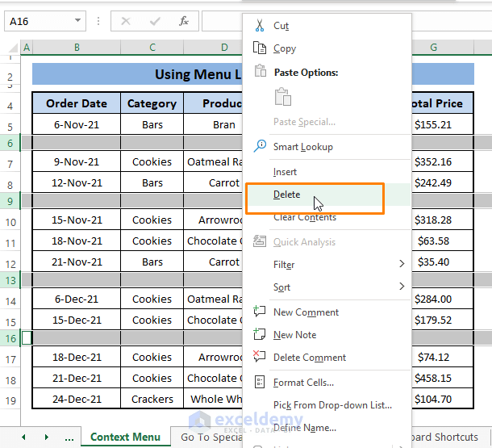The image size is (492, 448).
Task: Choose Define Name... menu entry
Action: click(x=327, y=428)
